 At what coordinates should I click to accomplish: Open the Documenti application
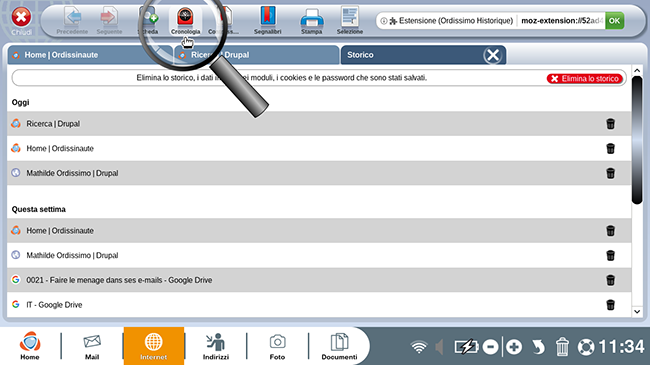(339, 347)
